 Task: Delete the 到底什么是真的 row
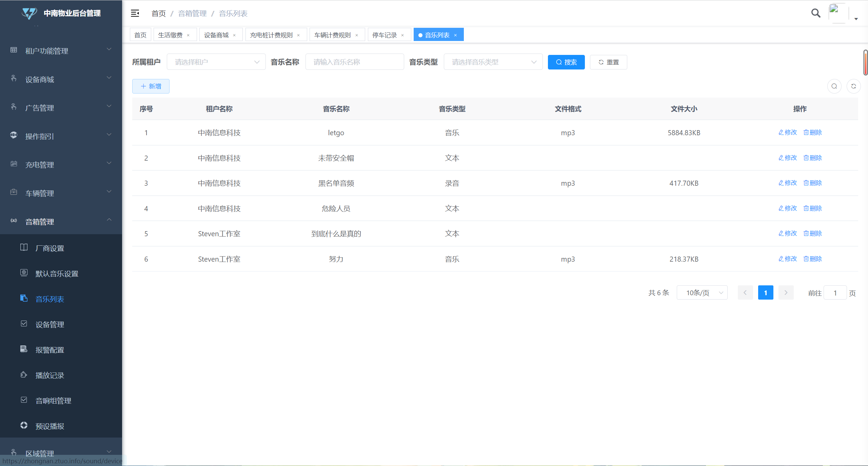coord(812,233)
